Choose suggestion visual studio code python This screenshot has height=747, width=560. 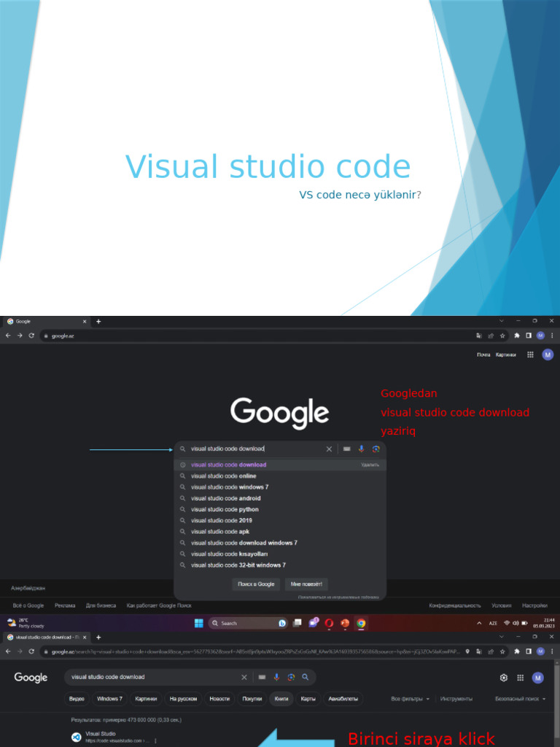[280, 509]
